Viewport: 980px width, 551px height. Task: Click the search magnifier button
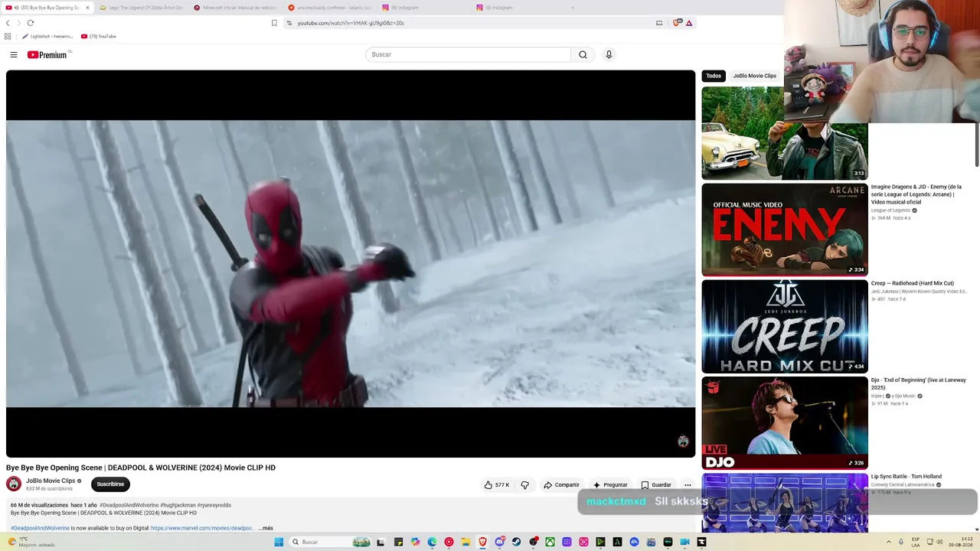[583, 54]
